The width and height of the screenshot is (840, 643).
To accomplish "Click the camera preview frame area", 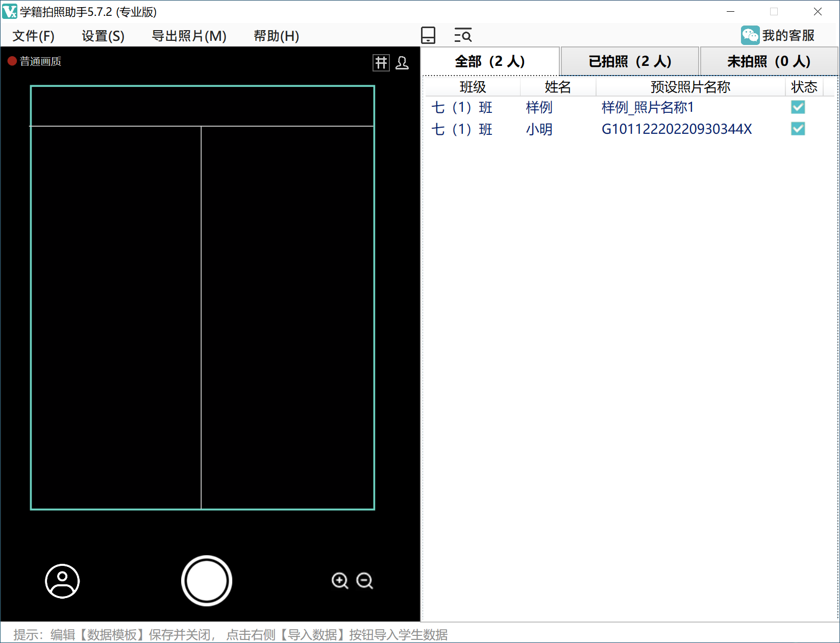I will [x=203, y=298].
